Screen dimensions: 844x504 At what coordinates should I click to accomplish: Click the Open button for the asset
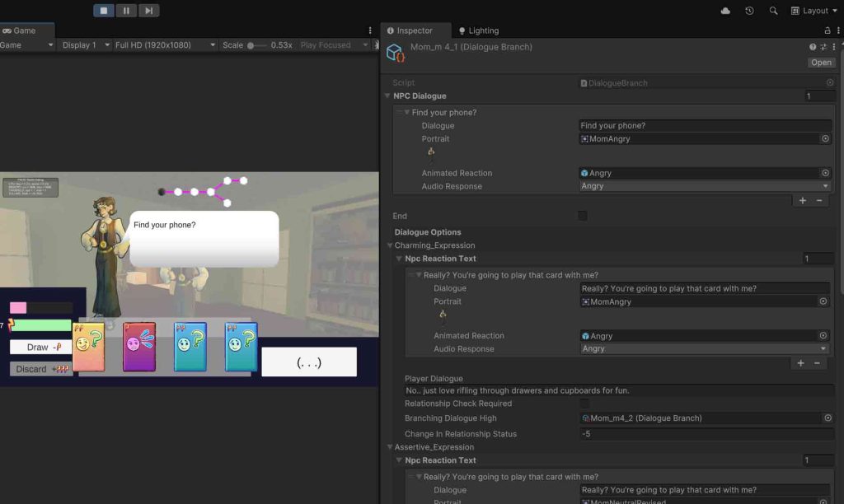[x=821, y=63]
